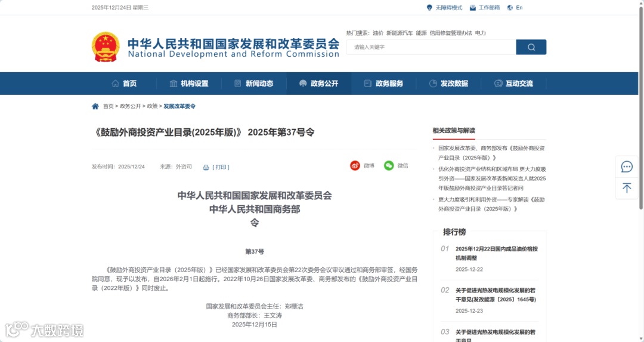Click the date 2025年12月24日 星期三
644x342 pixels.
pos(120,7)
